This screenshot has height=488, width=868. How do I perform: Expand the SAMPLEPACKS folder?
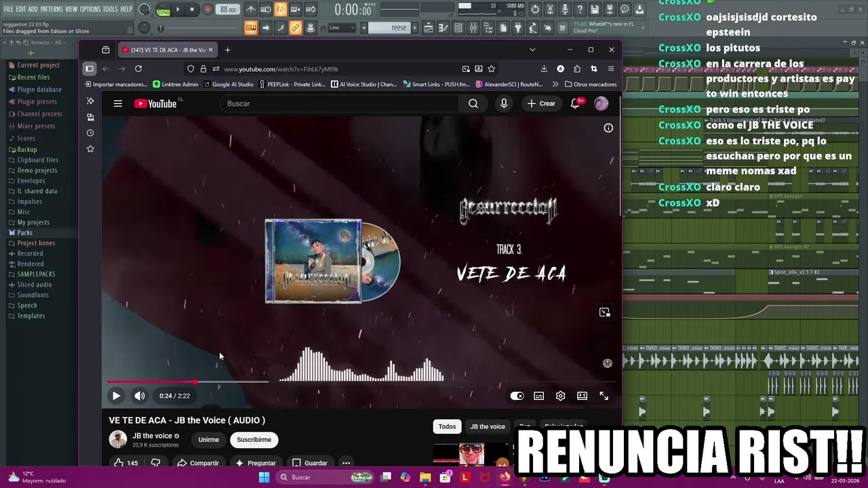tap(36, 274)
